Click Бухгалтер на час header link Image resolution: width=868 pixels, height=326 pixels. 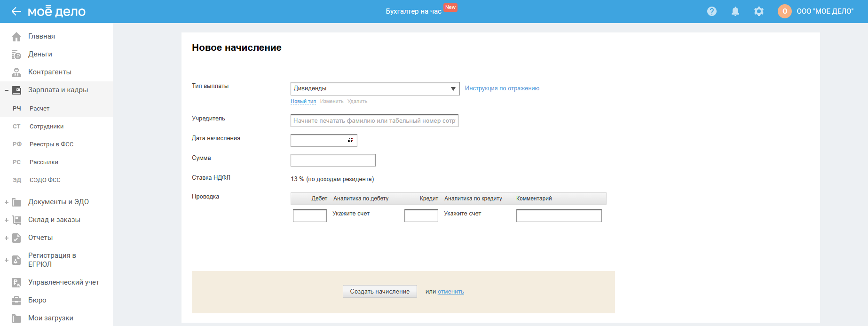pyautogui.click(x=414, y=11)
